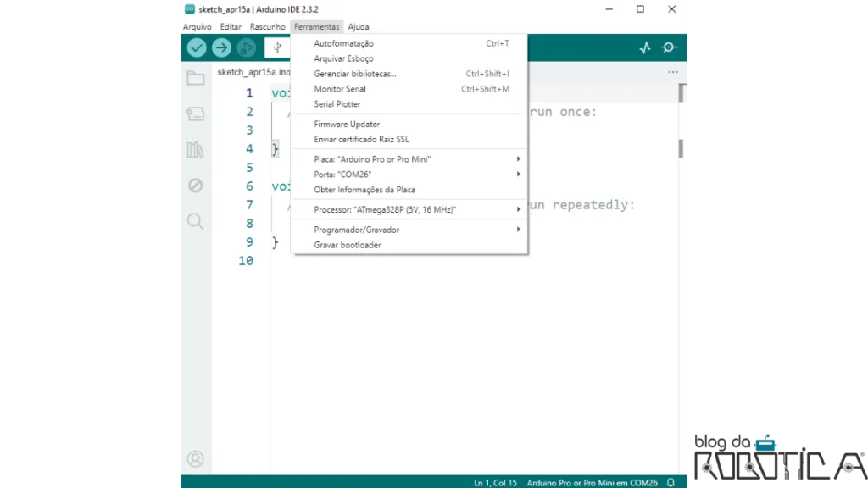
Task: Close the Arduino IDE window
Action: point(671,9)
